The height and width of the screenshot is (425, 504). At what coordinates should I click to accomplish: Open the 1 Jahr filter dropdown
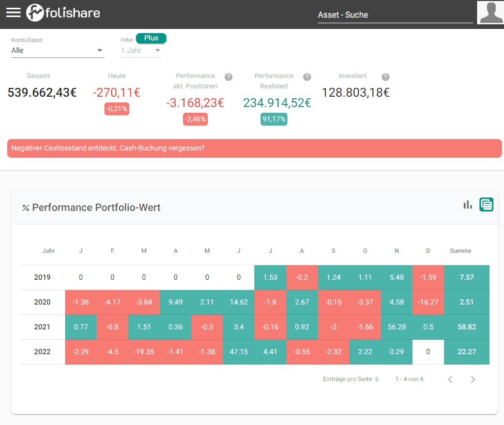point(141,51)
